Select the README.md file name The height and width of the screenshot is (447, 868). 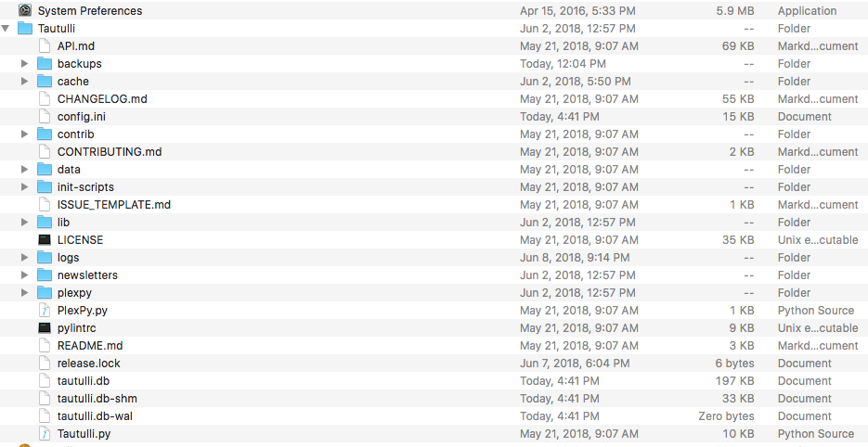pos(90,346)
